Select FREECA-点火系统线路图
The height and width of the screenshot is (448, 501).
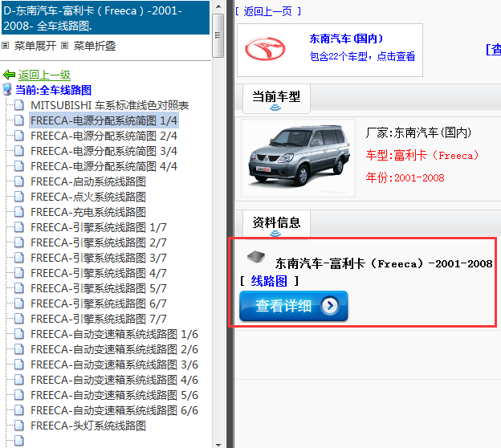[88, 197]
